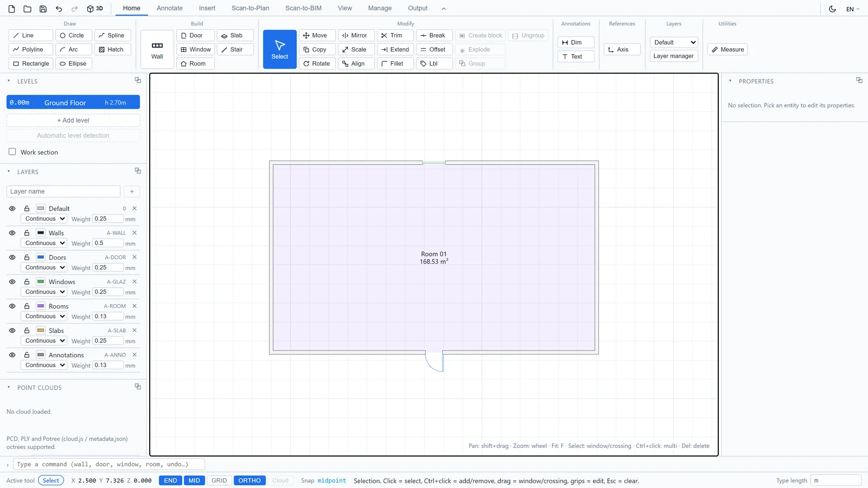Select the Line draw tool
Viewport: 868px width, 488px height.
(31, 35)
